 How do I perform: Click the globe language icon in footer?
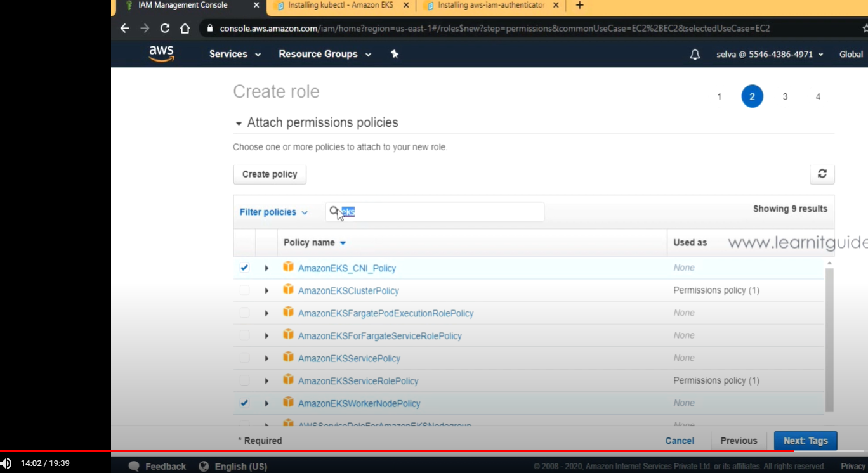coord(204,466)
